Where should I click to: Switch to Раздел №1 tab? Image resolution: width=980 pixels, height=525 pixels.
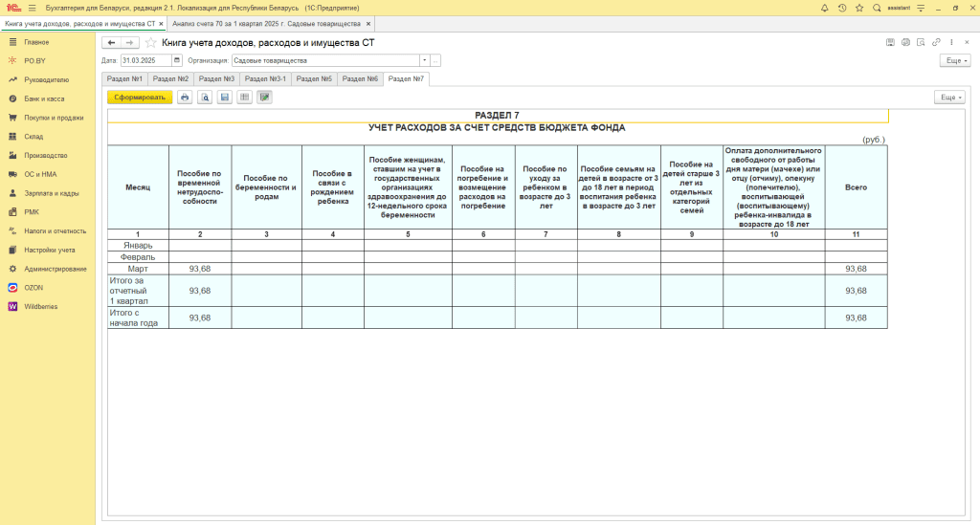(124, 78)
